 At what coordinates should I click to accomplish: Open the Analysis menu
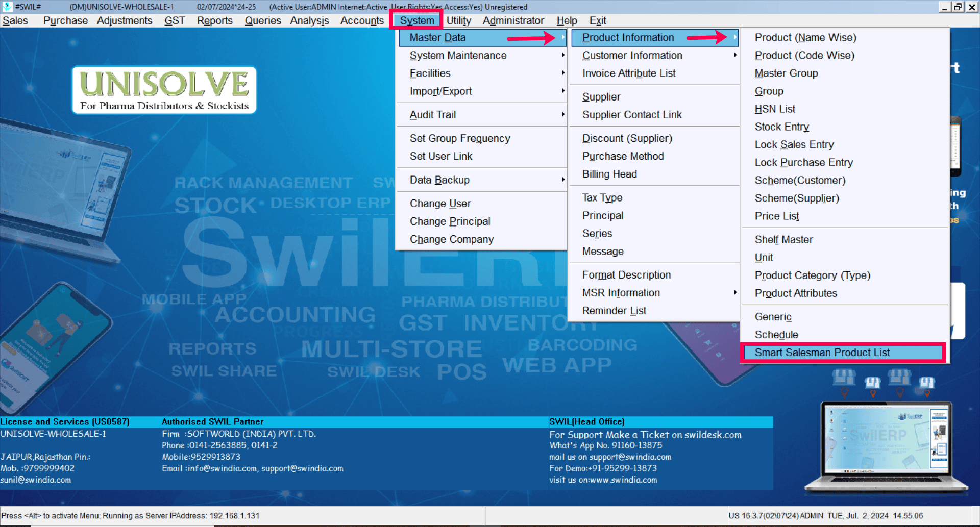(309, 21)
